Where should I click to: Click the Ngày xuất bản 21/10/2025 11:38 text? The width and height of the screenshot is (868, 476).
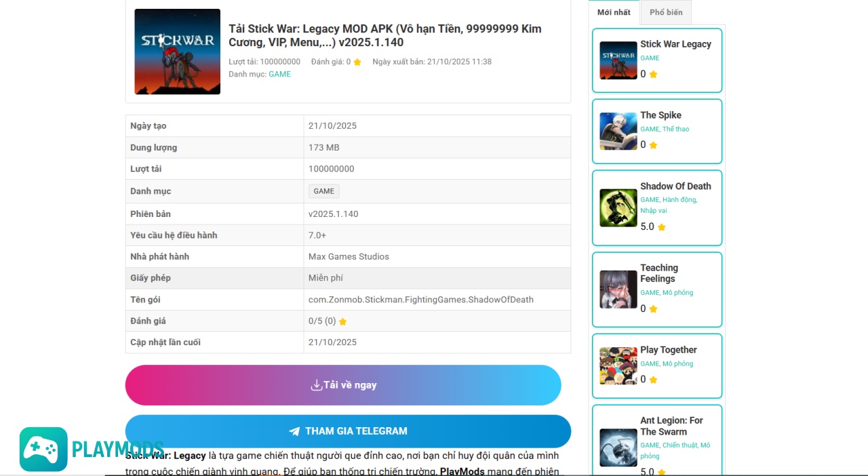pyautogui.click(x=432, y=62)
